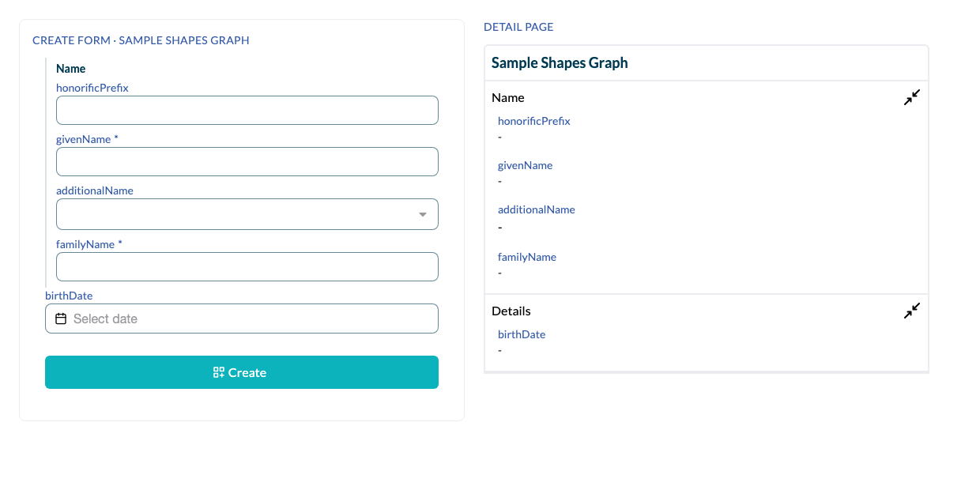Click the Create button
Screen dimensions: 980x490
coord(242,372)
